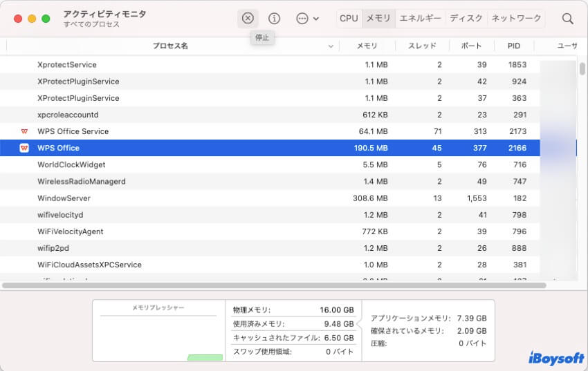
Task: Expand the dropdown arrow beside ellipsis icon
Action: 316,19
